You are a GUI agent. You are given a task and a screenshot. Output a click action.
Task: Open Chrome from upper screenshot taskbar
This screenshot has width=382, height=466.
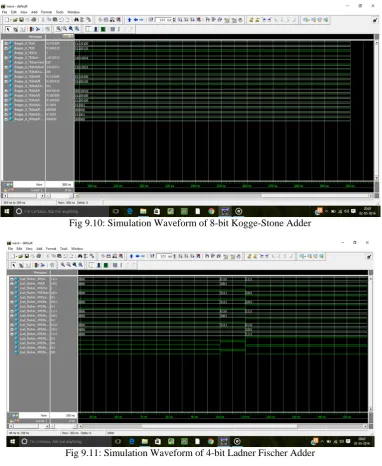click(211, 211)
